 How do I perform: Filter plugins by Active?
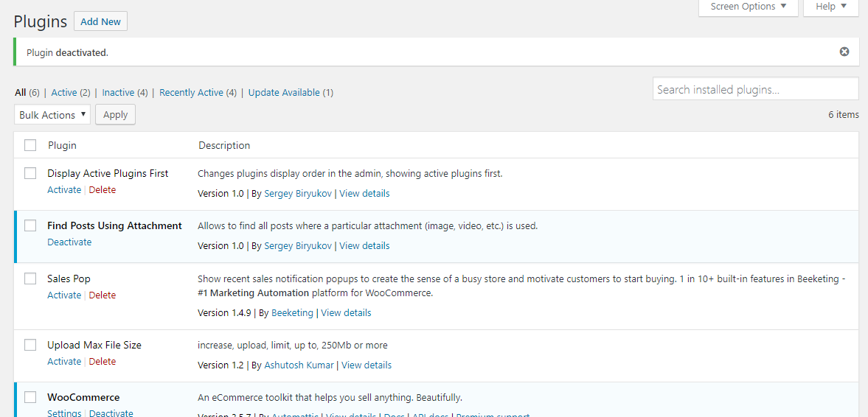tap(64, 93)
